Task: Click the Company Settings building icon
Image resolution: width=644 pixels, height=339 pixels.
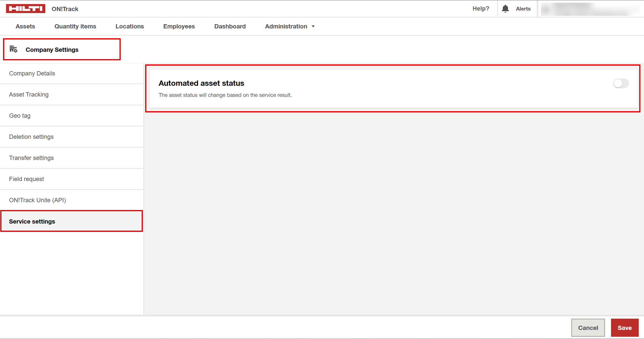Action: pos(13,49)
